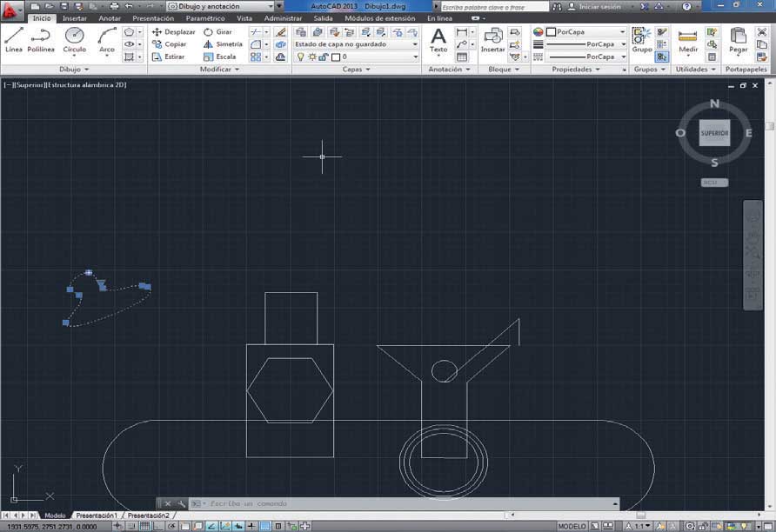Click the Desplazar (move) tool
Screen dimensions: 776x532
(x=174, y=31)
